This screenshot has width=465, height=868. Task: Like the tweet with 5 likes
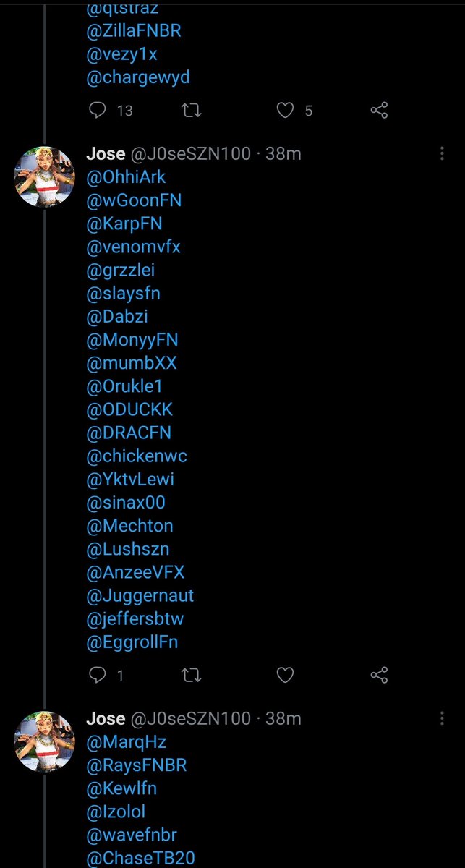click(286, 111)
